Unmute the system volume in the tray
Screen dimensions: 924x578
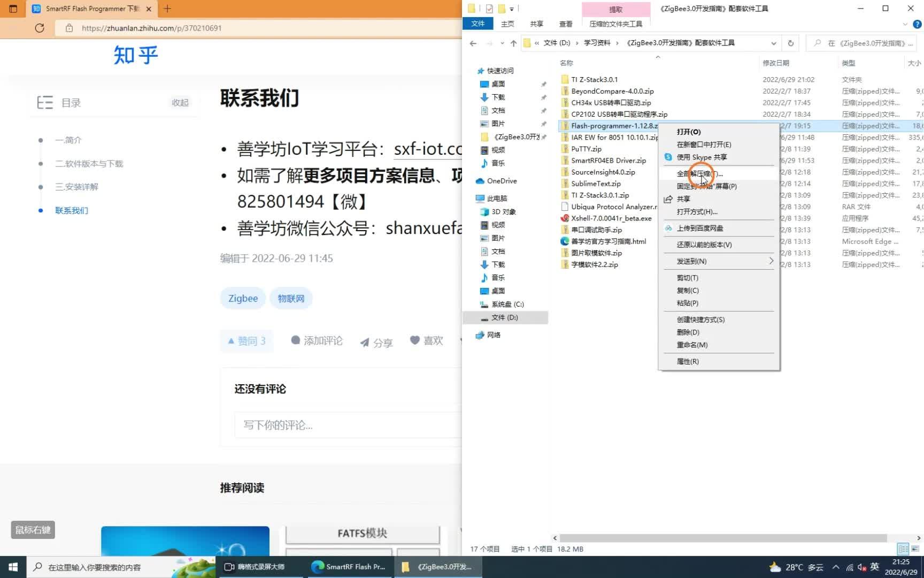[x=860, y=567]
